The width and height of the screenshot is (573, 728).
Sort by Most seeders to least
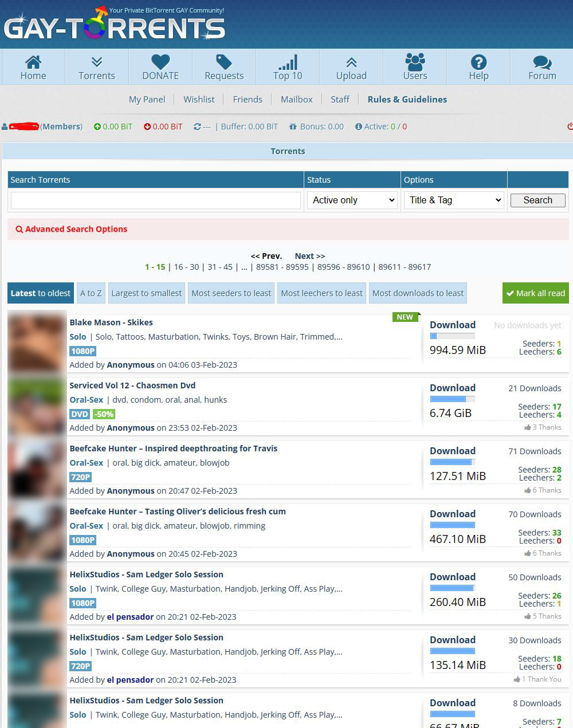click(231, 293)
